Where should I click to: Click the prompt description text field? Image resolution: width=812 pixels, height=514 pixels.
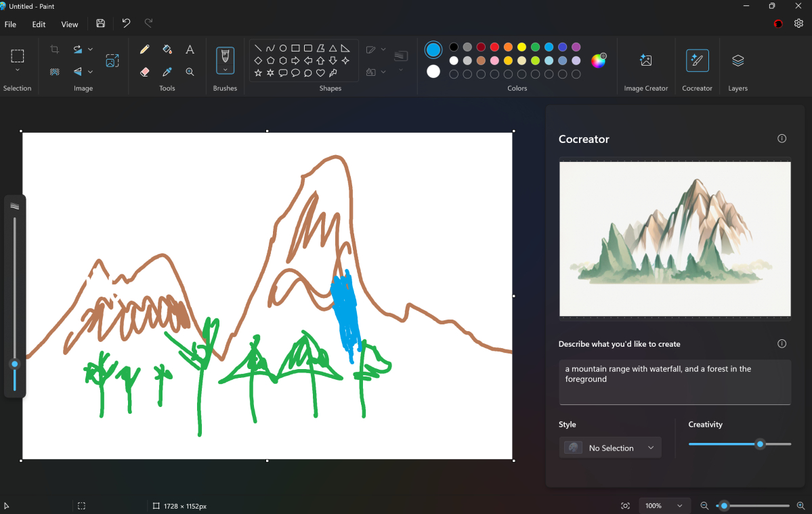click(x=675, y=381)
